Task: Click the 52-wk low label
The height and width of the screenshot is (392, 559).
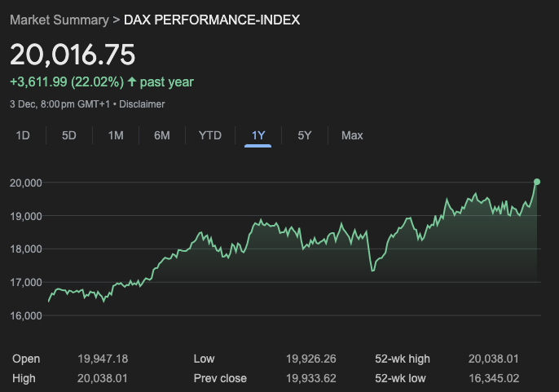Action: [400, 378]
